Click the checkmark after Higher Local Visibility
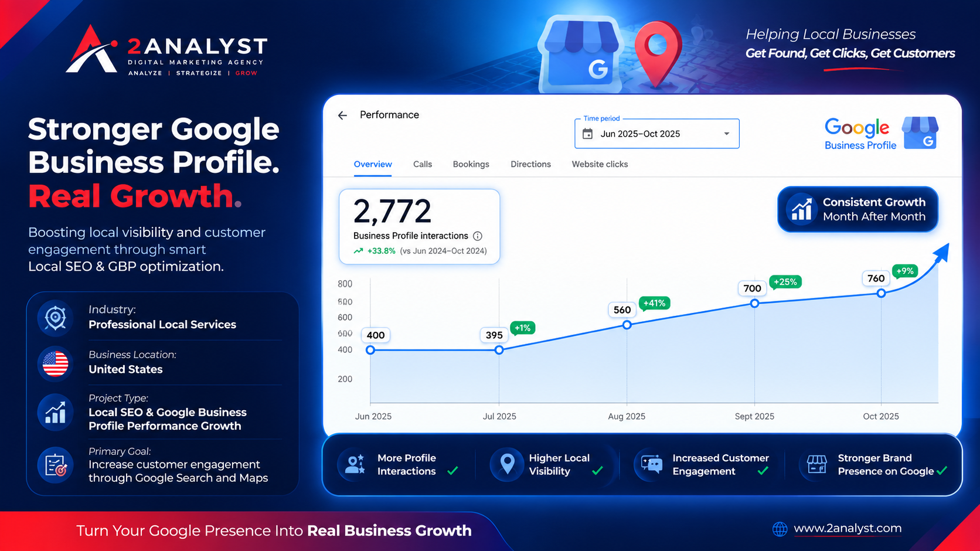 point(597,471)
